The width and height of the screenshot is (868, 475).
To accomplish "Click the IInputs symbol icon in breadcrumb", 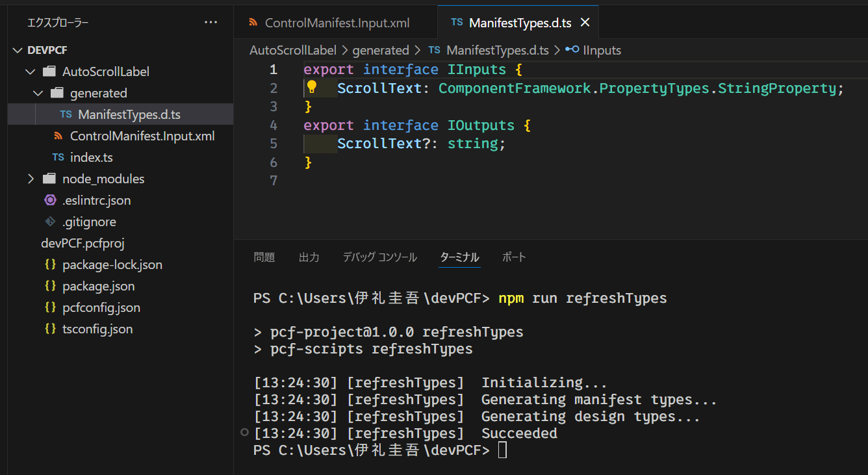I will [x=572, y=50].
